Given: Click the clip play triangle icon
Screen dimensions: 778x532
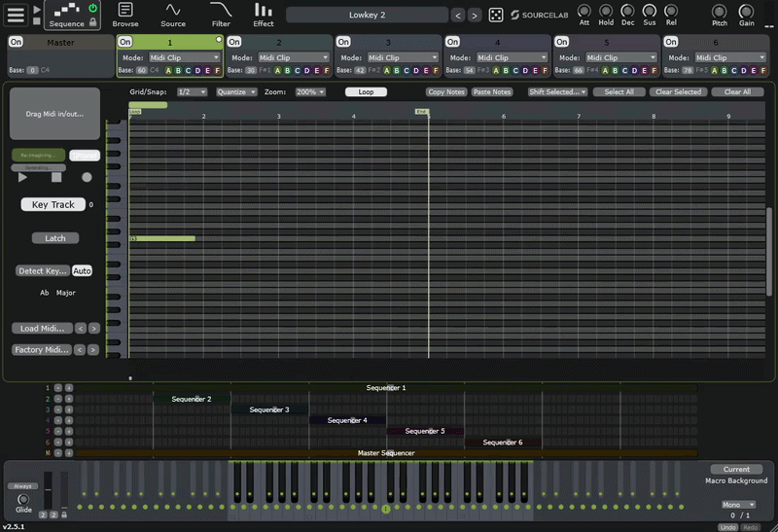Looking at the screenshot, I should pos(22,177).
